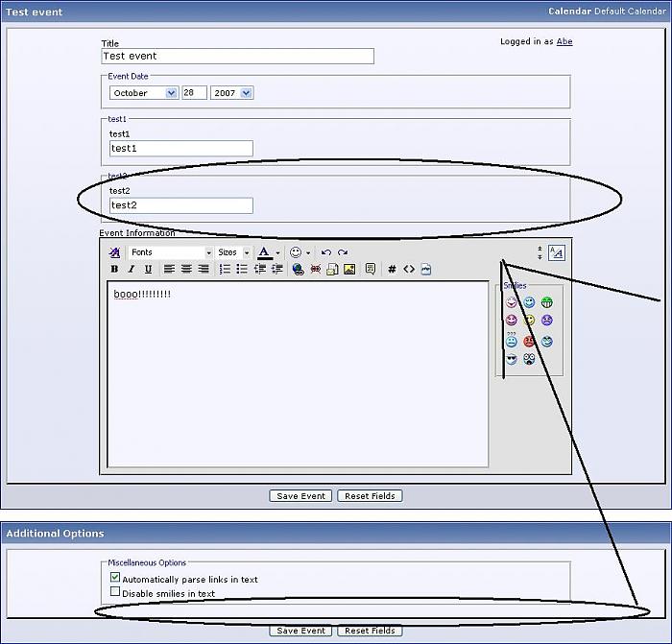
Task: Switch editor mode with the A toggle
Action: [557, 252]
